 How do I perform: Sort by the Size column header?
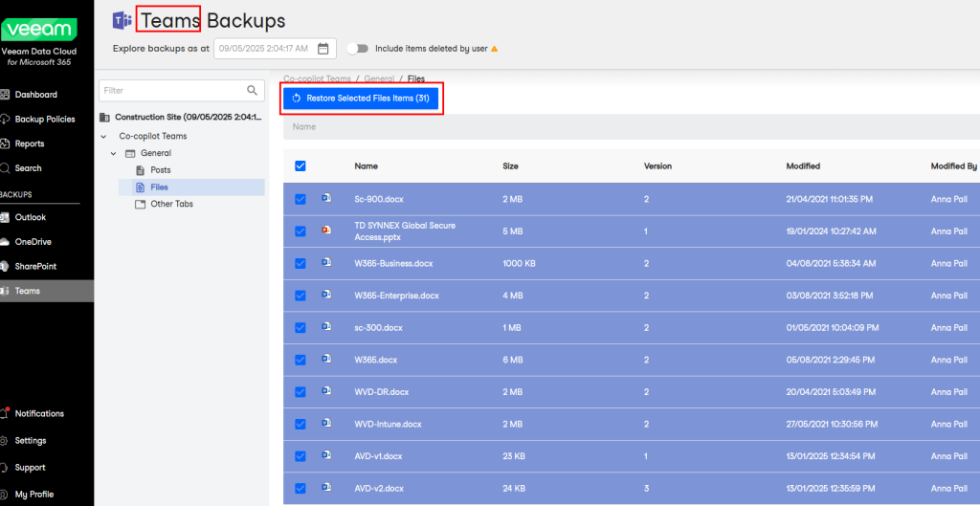tap(511, 166)
